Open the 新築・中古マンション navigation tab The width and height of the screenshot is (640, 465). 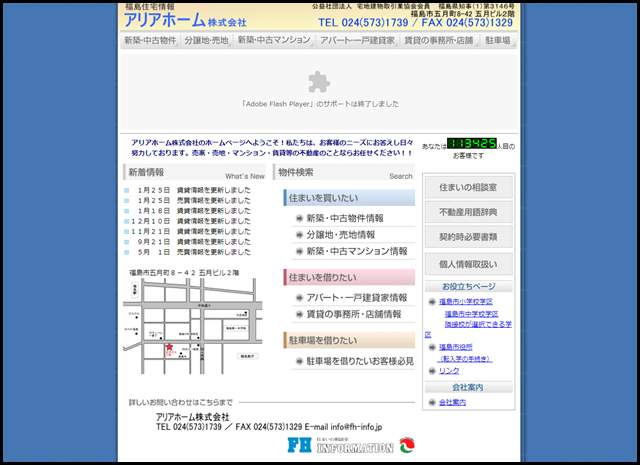274,40
